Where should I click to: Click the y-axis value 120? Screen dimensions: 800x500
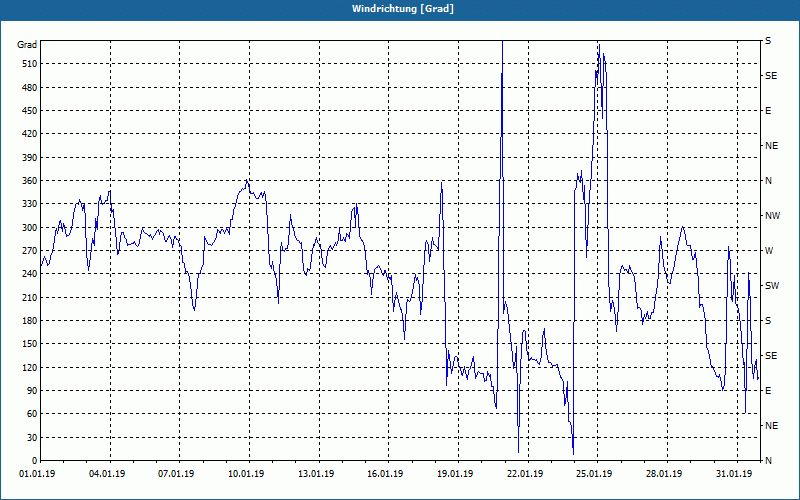(29, 367)
